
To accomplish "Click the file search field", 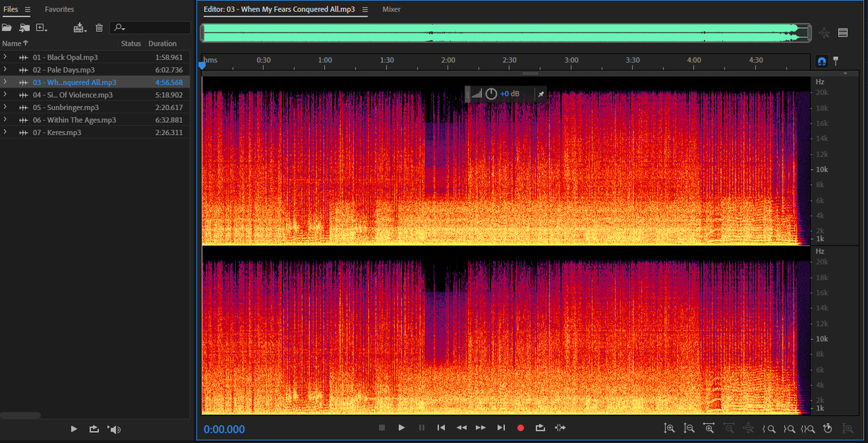I will (x=151, y=28).
